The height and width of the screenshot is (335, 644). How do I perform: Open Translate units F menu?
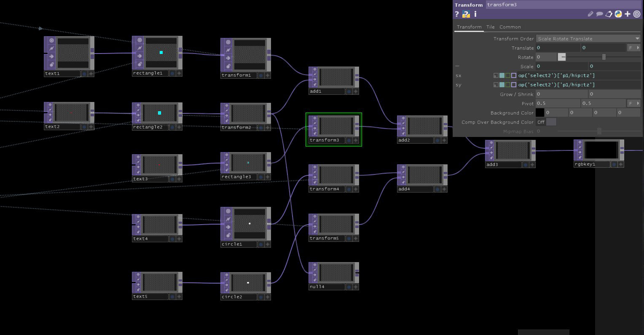coord(633,48)
